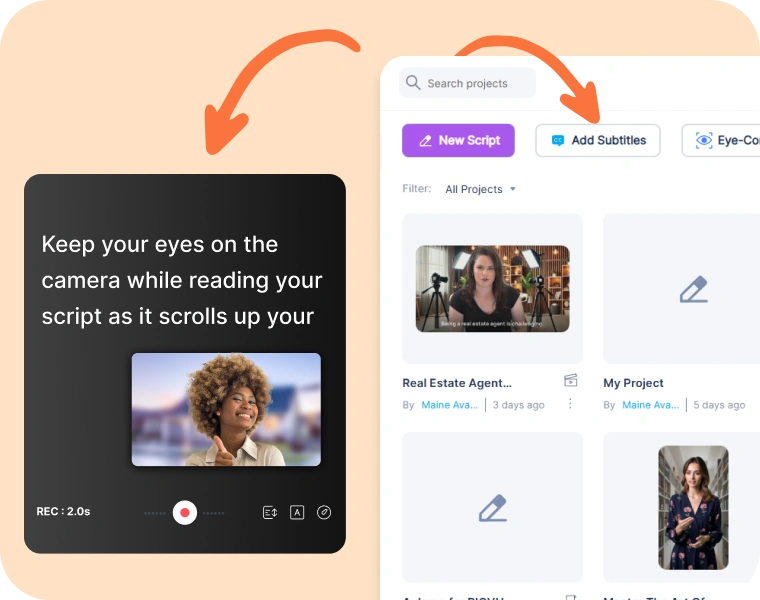Click the Real Estate Agent project title
Screen dimensions: 760x600
pos(457,383)
